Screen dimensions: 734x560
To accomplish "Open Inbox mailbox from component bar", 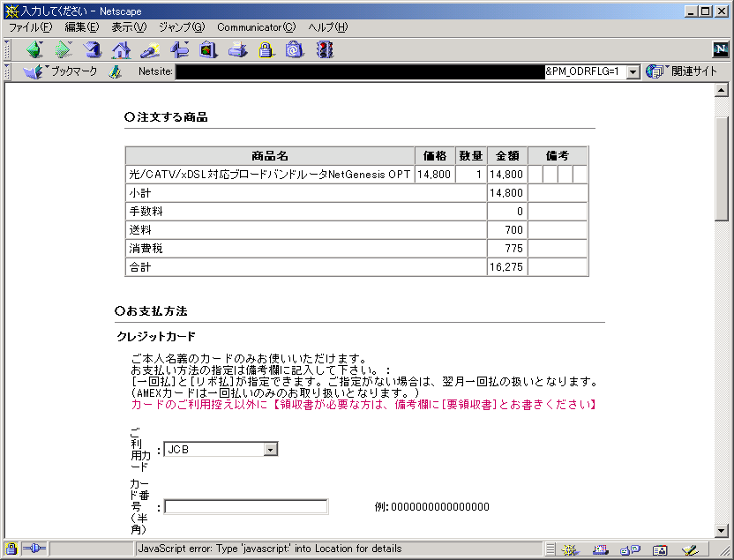I will (600, 549).
